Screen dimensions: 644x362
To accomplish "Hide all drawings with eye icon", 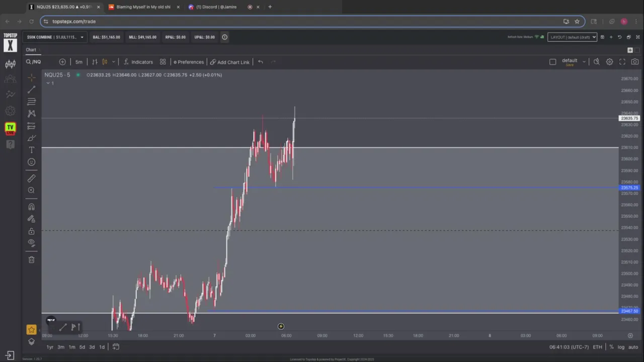I will [x=31, y=243].
